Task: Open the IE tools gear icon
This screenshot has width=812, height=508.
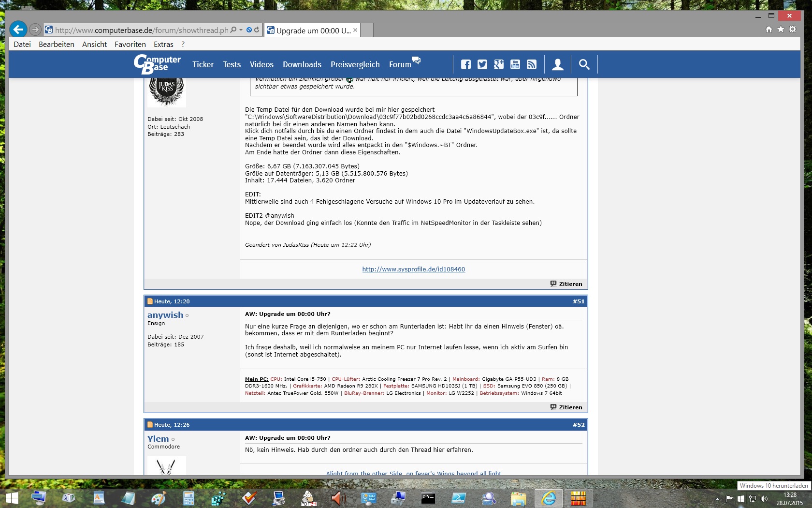Action: (x=793, y=30)
